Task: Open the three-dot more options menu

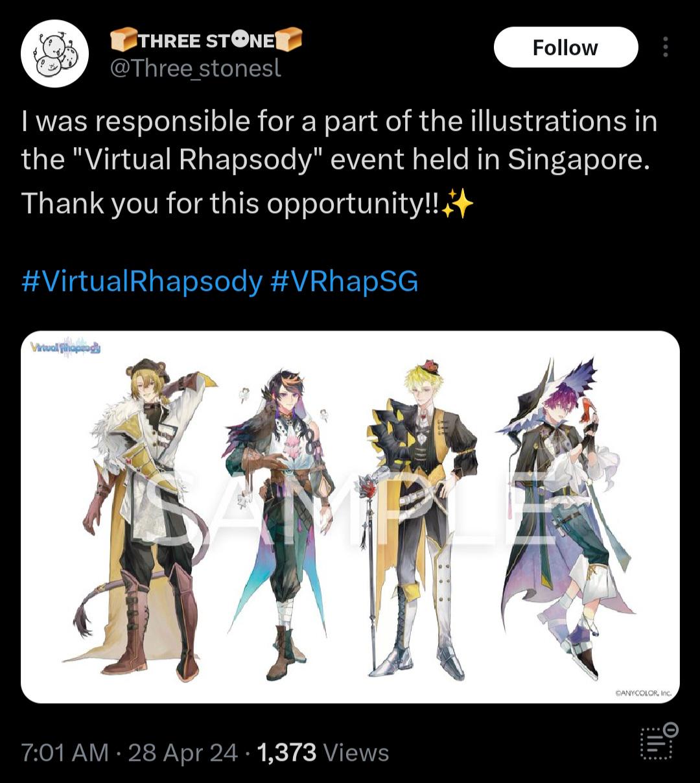Action: click(x=665, y=47)
